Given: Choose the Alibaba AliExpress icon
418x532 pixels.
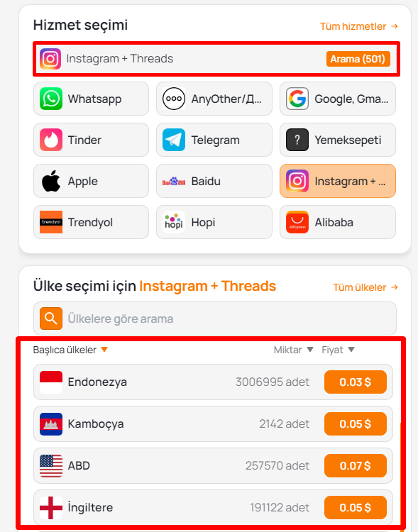Looking at the screenshot, I should tap(297, 222).
